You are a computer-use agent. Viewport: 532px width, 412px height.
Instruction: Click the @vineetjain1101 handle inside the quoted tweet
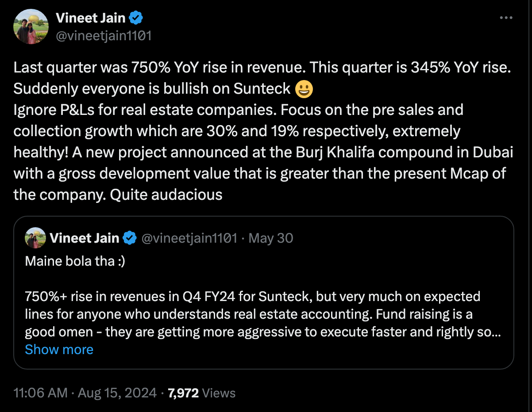(x=189, y=238)
